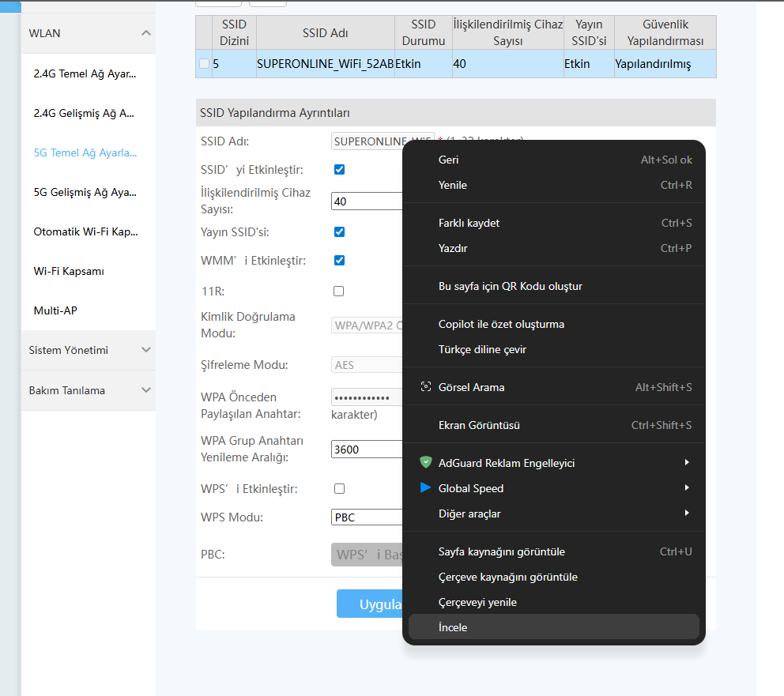This screenshot has height=696, width=784.
Task: Open Global Speed submenu arrow
Action: (x=687, y=487)
